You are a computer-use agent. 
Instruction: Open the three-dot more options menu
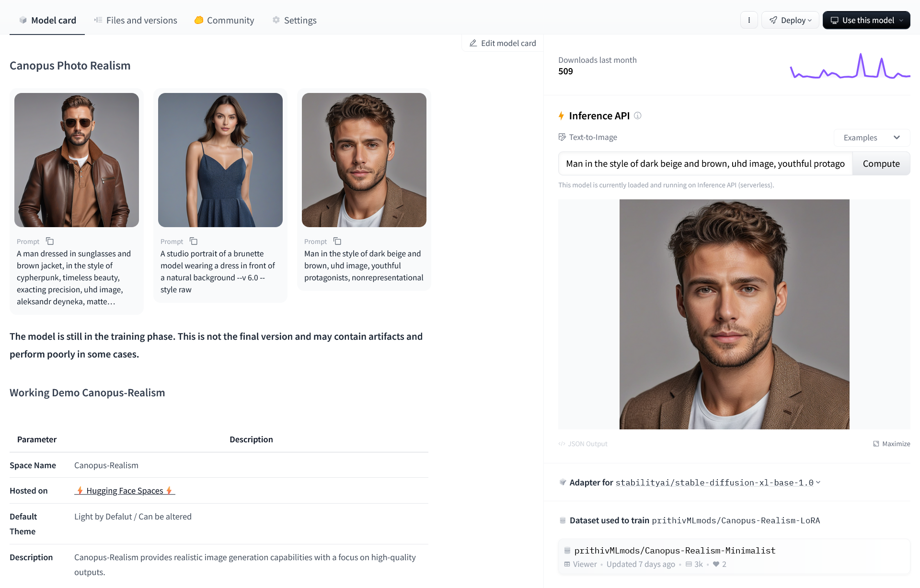pyautogui.click(x=749, y=20)
